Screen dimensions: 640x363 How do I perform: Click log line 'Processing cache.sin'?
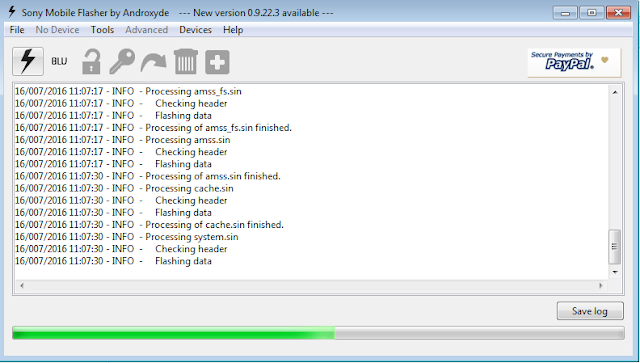click(x=124, y=189)
